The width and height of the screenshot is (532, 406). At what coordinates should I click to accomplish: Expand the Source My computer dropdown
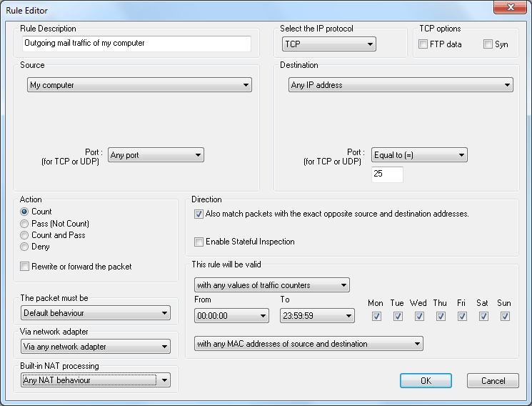click(x=139, y=85)
